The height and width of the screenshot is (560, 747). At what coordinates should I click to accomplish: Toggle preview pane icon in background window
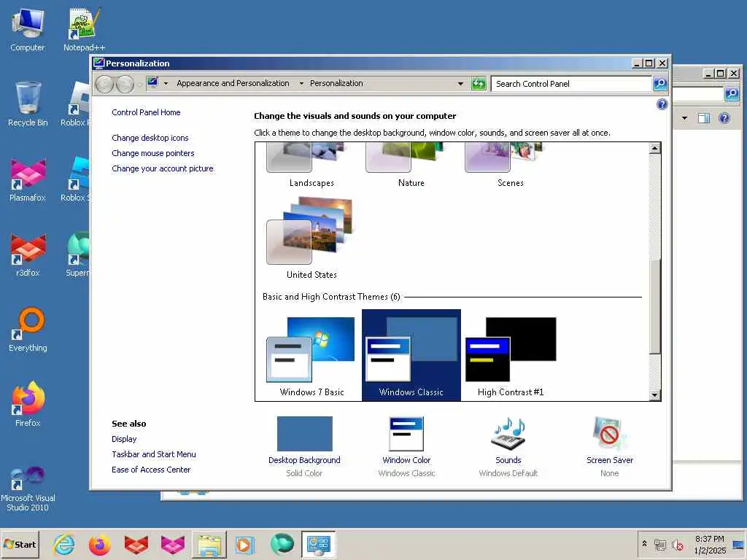click(x=704, y=118)
